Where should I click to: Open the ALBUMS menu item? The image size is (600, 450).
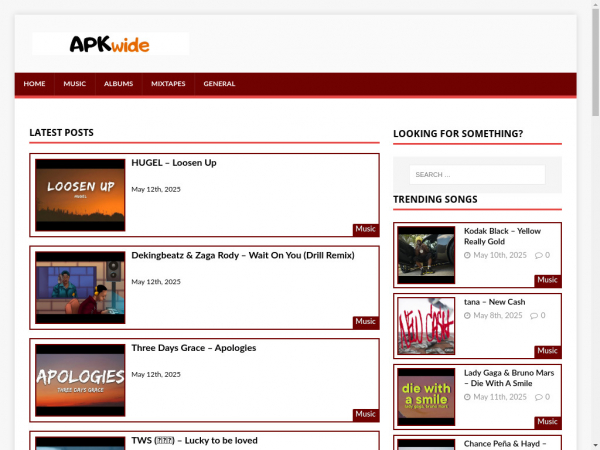click(119, 84)
